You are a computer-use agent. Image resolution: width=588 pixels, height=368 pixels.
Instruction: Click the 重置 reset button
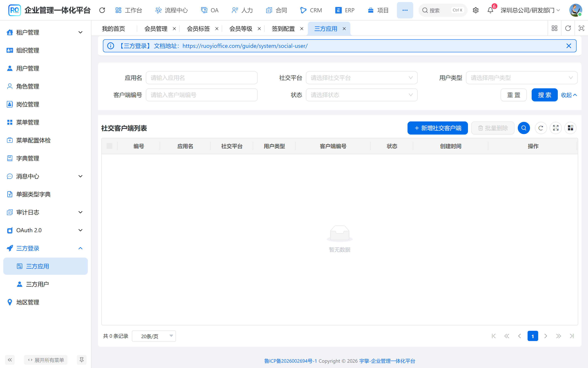point(514,95)
